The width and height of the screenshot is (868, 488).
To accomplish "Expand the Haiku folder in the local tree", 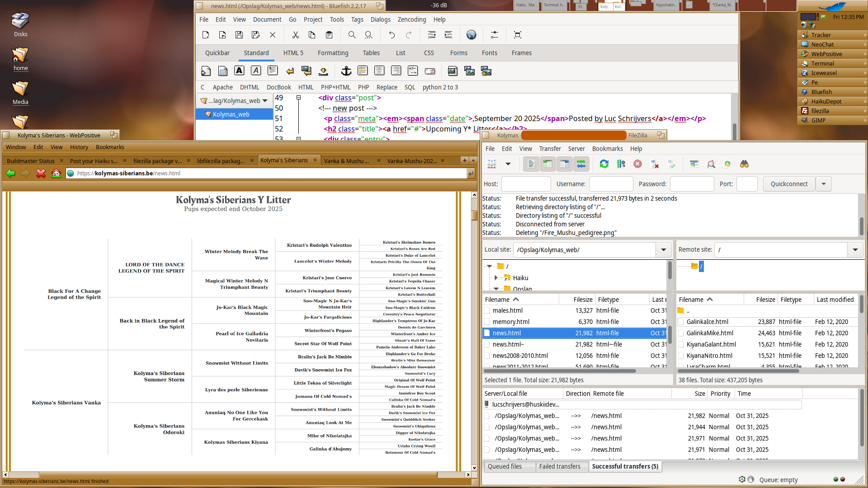I will [496, 278].
